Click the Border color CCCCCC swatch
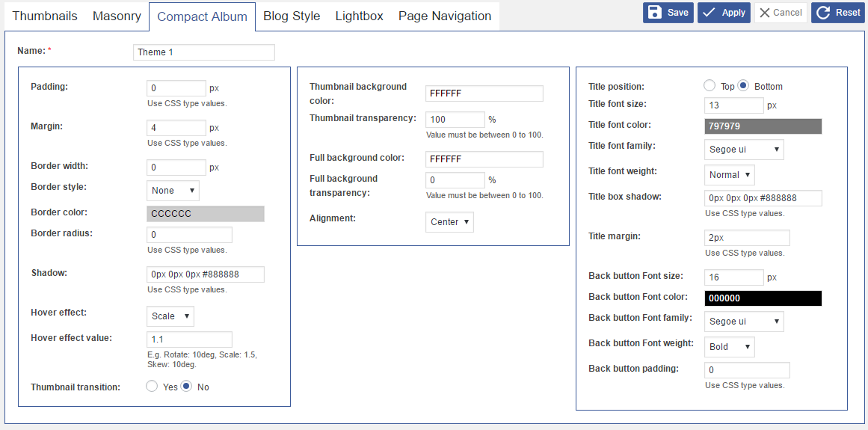Viewport: 868px width, 430px height. (x=206, y=214)
